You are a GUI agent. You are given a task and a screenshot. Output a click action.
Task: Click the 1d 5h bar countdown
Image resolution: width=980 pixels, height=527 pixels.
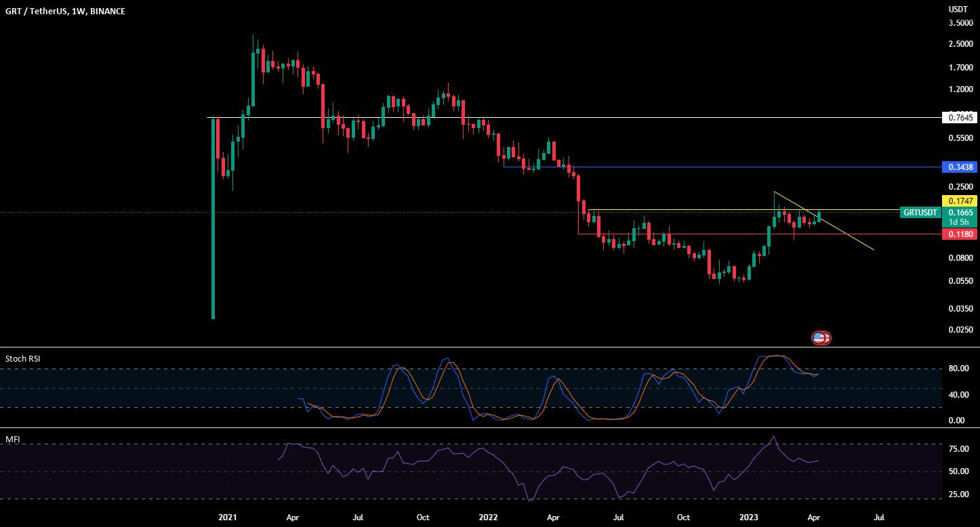959,222
